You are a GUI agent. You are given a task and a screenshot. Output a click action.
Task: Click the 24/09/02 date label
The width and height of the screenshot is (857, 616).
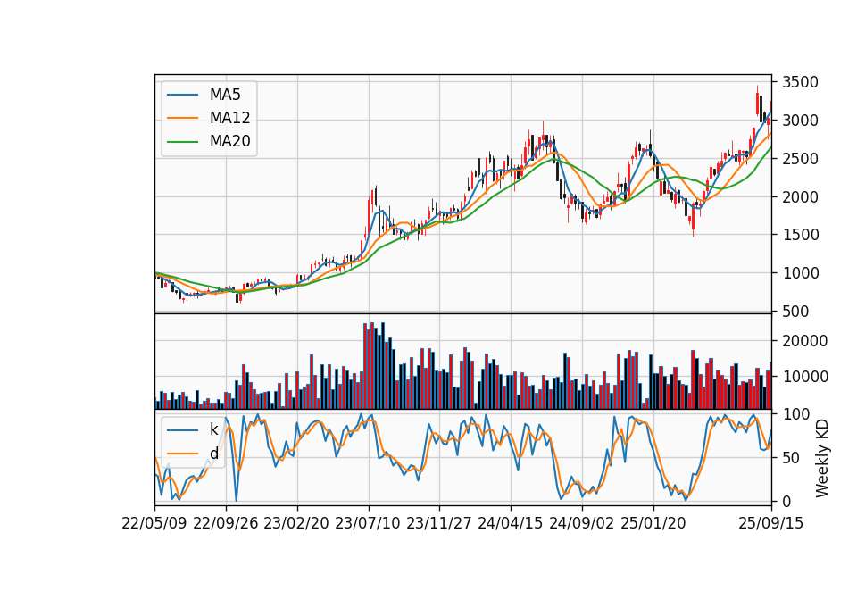point(582,523)
